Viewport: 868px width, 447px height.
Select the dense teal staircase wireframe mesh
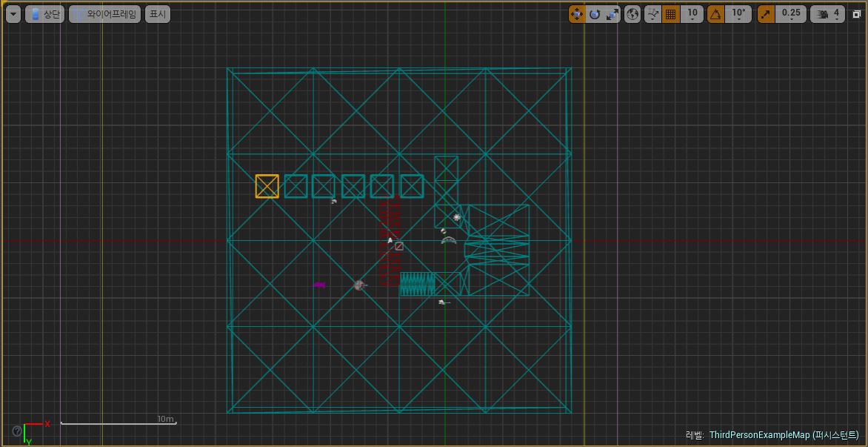click(418, 284)
